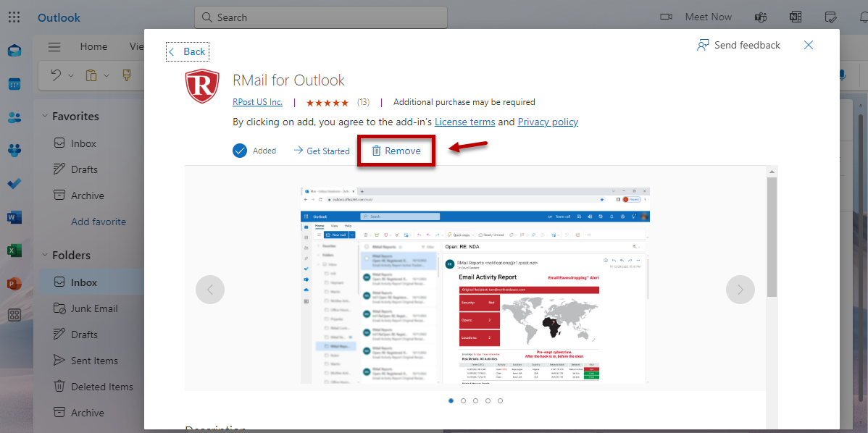Viewport: 868px width, 433px height.
Task: Collapse the Favorites section
Action: point(44,116)
